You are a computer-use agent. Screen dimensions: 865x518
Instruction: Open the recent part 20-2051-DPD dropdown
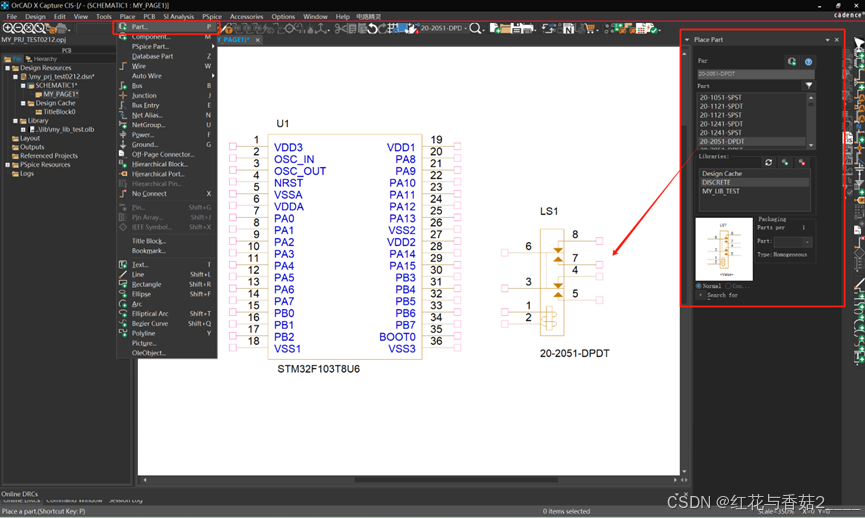[466, 28]
